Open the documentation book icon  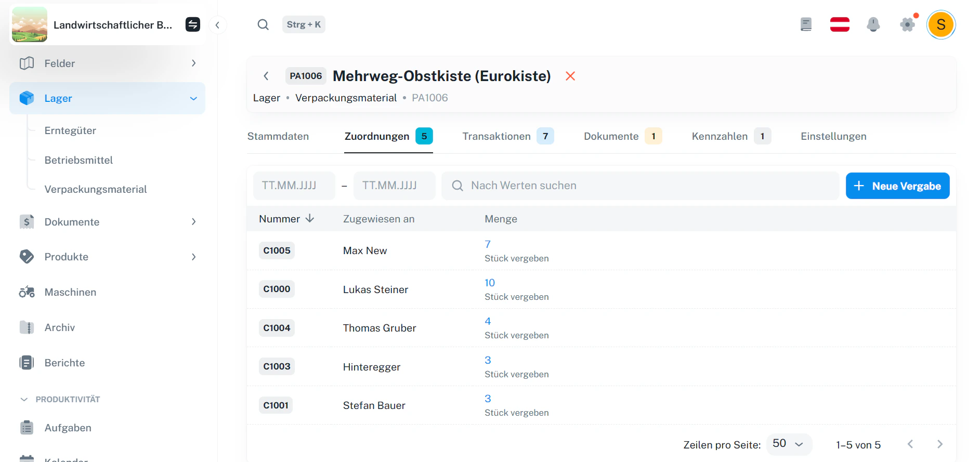806,24
